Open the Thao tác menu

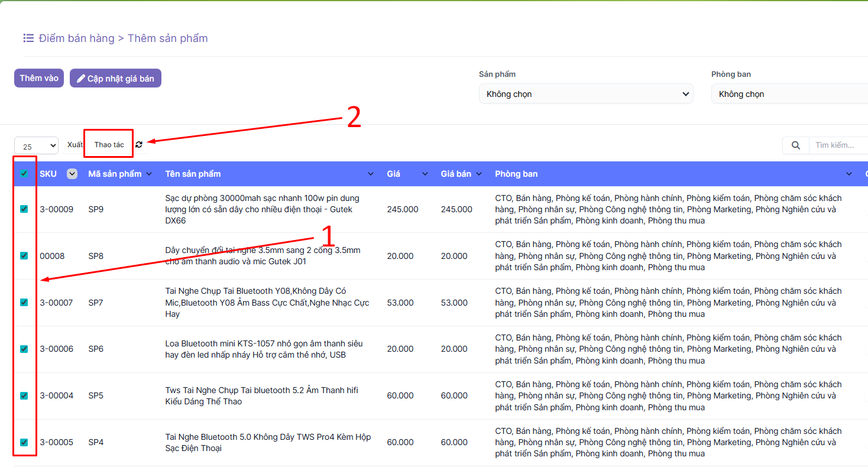109,145
